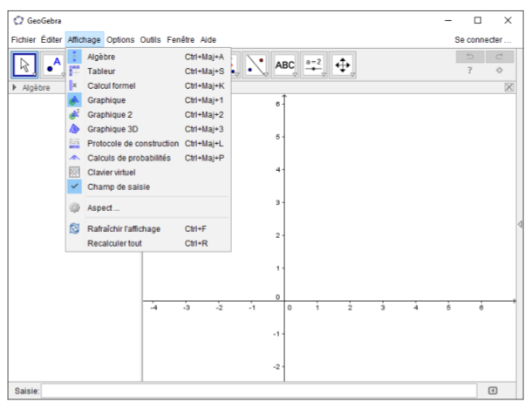
Task: Click the Graphique 2 icon
Action: point(74,114)
